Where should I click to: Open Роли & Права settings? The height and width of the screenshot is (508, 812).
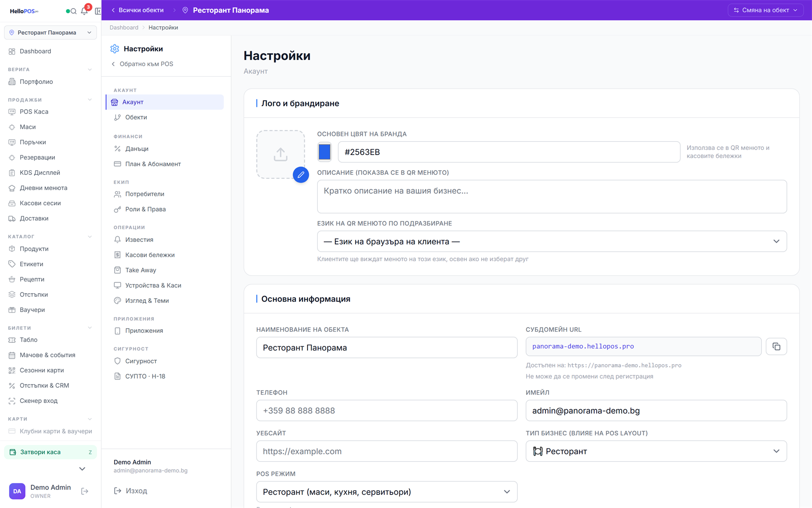(x=164, y=209)
